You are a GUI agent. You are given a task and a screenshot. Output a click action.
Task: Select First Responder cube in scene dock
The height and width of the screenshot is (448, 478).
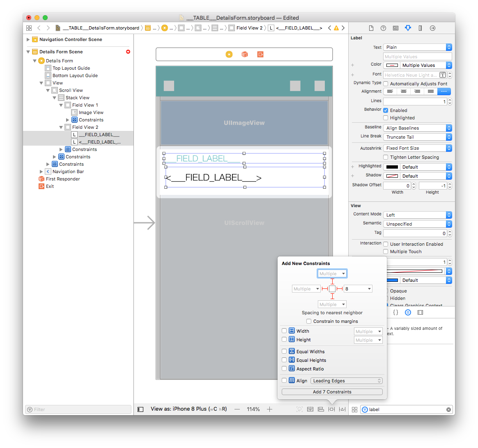click(244, 54)
